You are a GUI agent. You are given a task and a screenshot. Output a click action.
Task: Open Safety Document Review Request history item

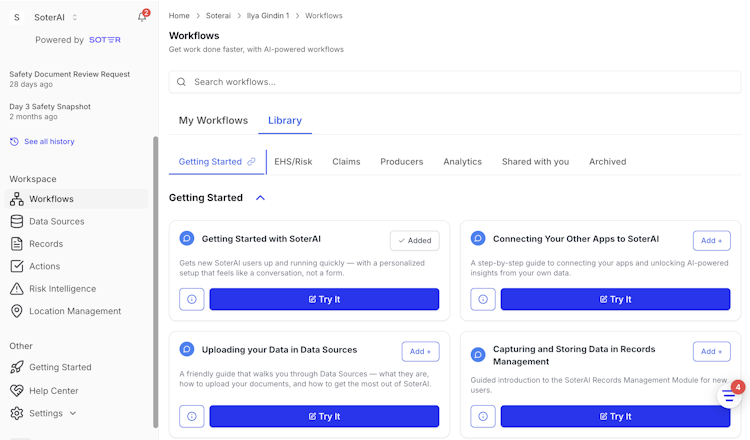[x=70, y=79]
